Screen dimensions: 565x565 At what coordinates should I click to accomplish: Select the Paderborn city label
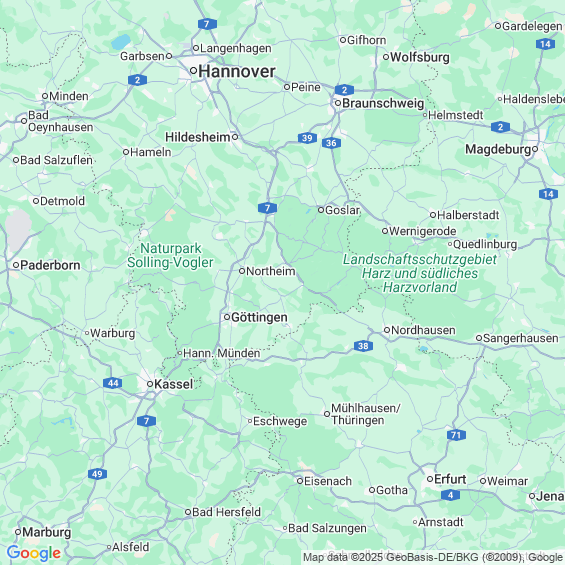pos(50,265)
